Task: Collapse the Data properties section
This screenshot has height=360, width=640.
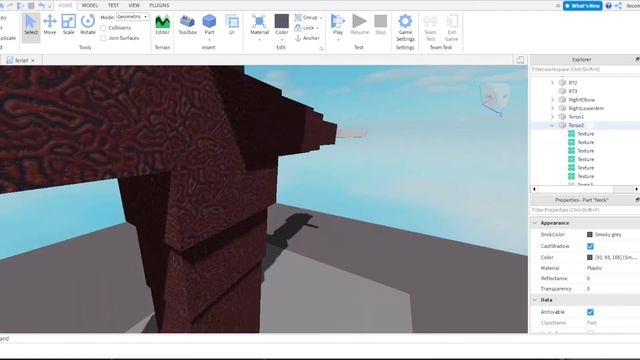Action: point(535,300)
